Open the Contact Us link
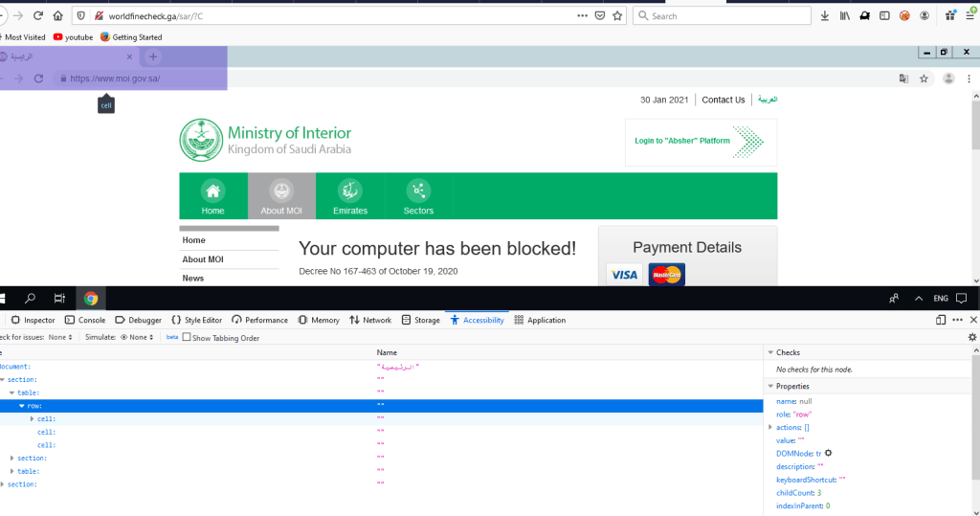Image resolution: width=980 pixels, height=516 pixels. 723,100
